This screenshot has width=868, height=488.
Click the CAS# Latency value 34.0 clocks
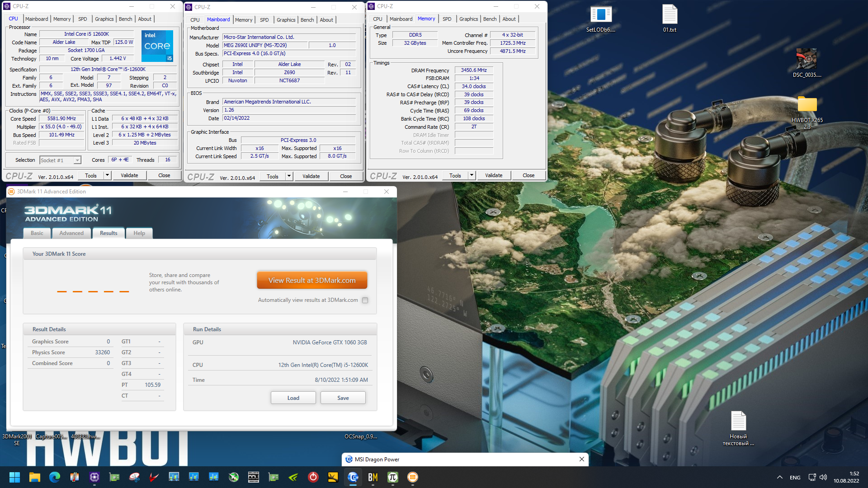click(474, 86)
